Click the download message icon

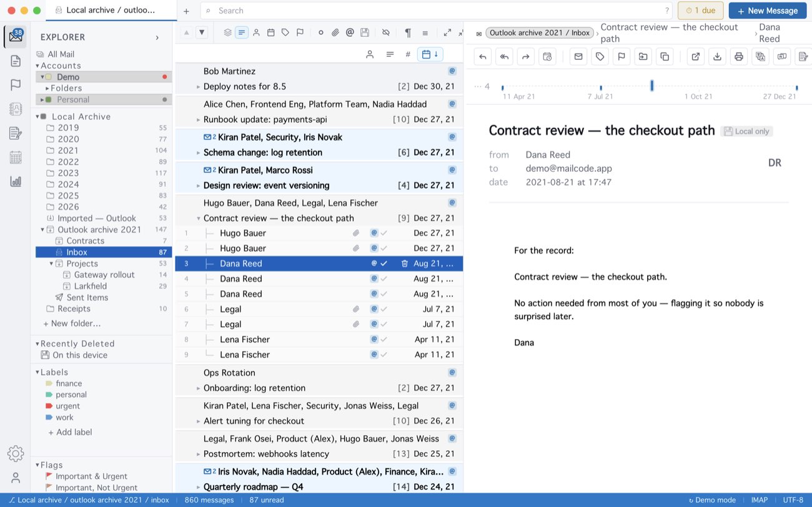717,57
